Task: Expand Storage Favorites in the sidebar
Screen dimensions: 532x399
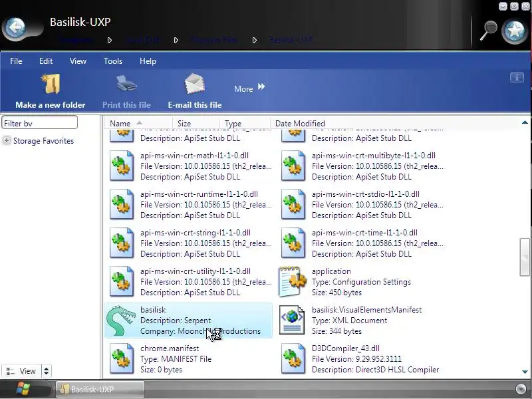Action: tap(7, 140)
